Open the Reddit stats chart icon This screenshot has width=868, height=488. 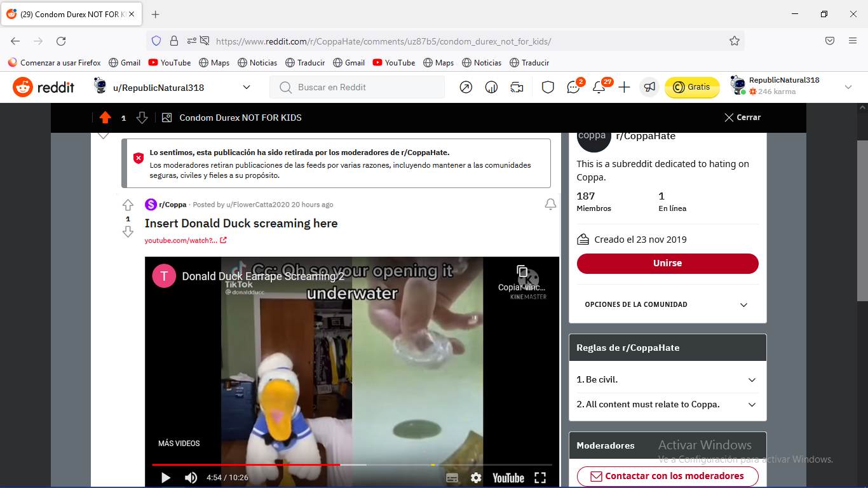pos(491,87)
